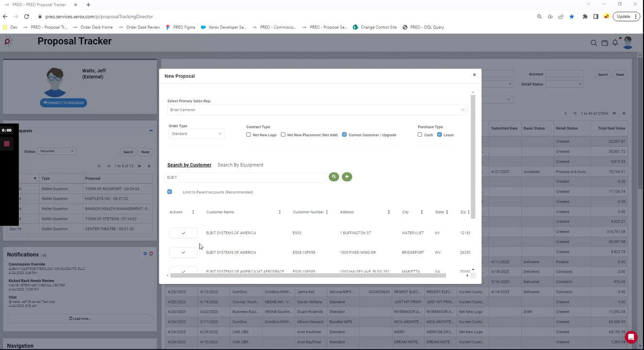Open the Order Type dropdown showing Standard
Screen dimensions: 644x350
pos(196,134)
